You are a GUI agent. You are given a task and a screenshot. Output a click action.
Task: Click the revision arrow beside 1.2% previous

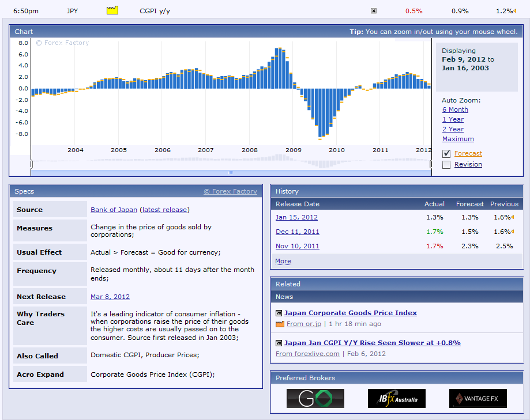[x=515, y=11]
